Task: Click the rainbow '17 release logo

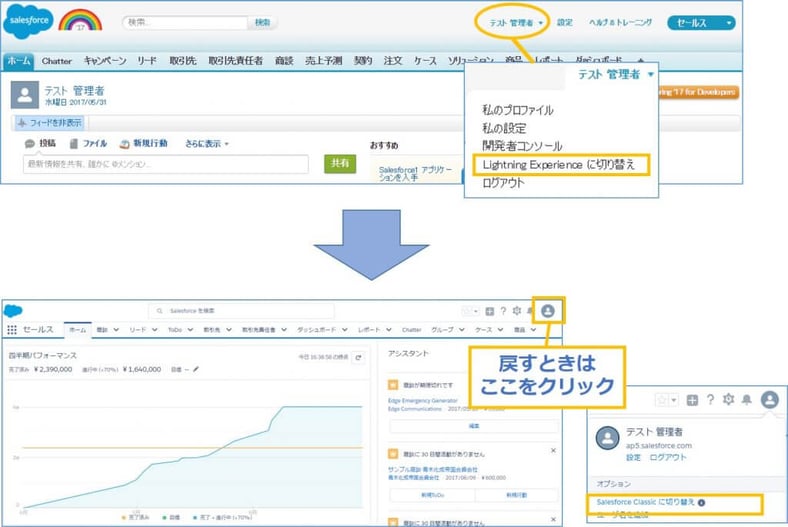Action: click(80, 21)
